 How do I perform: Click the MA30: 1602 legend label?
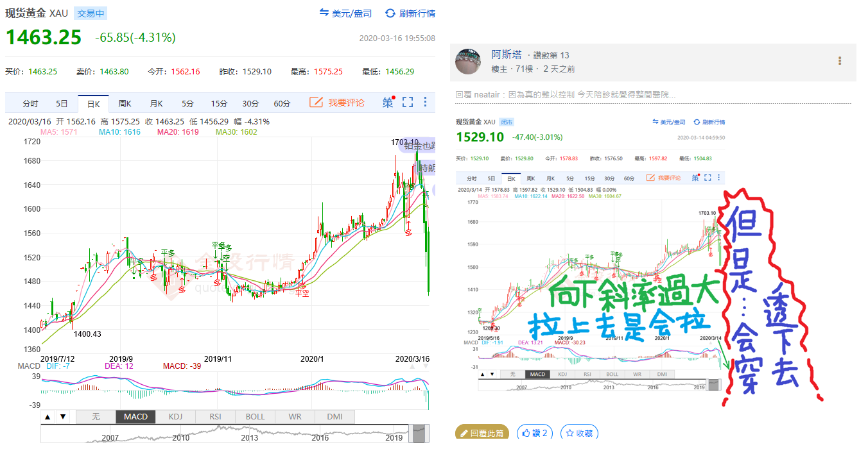237,132
